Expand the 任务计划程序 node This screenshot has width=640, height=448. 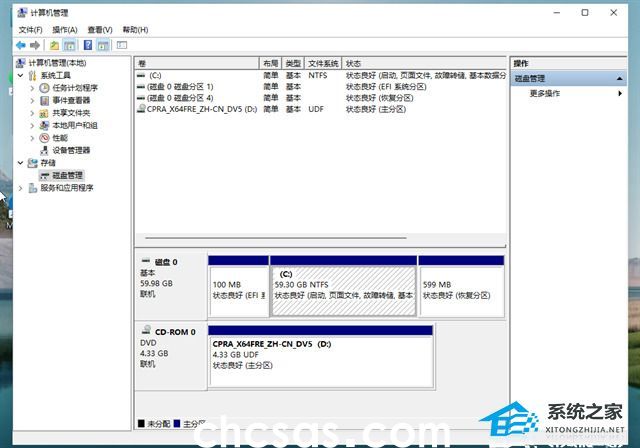(32, 88)
